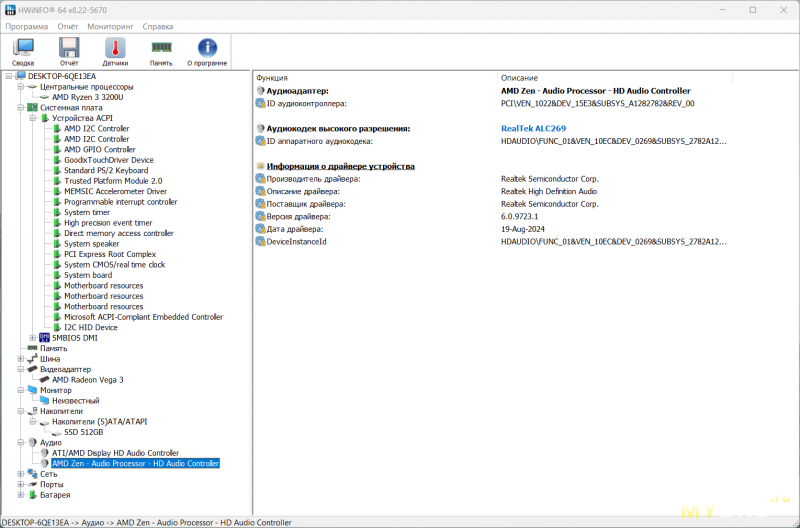Image resolution: width=800 pixels, height=528 pixels.
Task: Open the Мониторинг menu
Action: coord(110,27)
